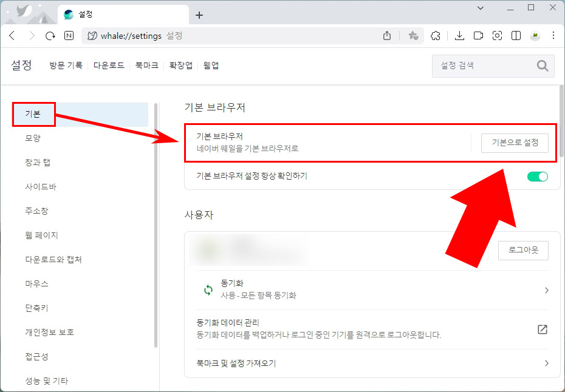The width and height of the screenshot is (565, 392).
Task: Open the Extensions puzzle icon
Action: (x=436, y=36)
